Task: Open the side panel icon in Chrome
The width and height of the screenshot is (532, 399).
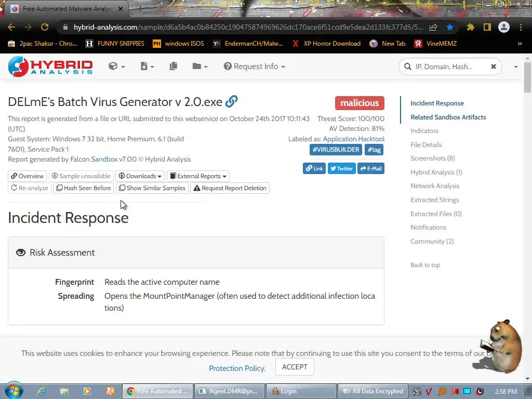Action: point(487,27)
